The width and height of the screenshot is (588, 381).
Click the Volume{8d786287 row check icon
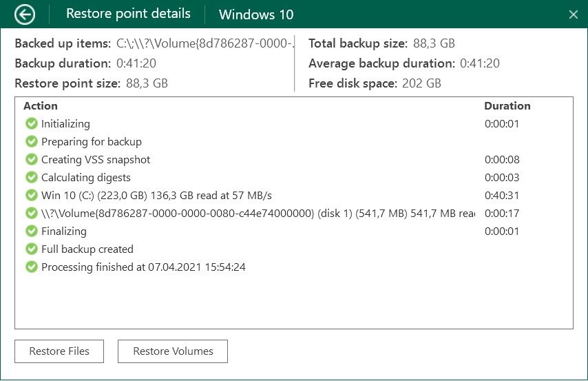point(32,213)
